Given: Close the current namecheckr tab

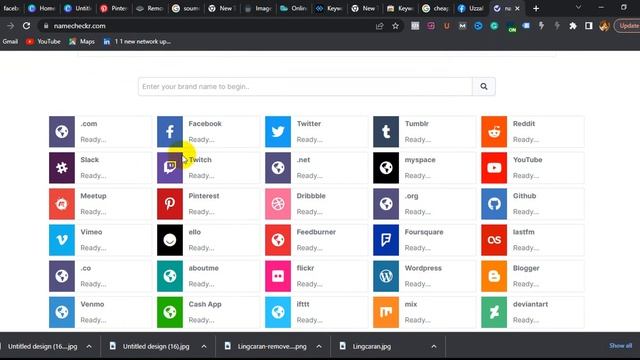Looking at the screenshot, I should [x=518, y=8].
